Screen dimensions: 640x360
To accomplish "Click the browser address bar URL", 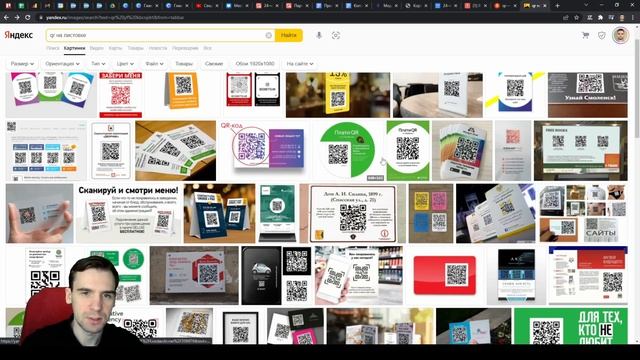I will click(x=114, y=18).
